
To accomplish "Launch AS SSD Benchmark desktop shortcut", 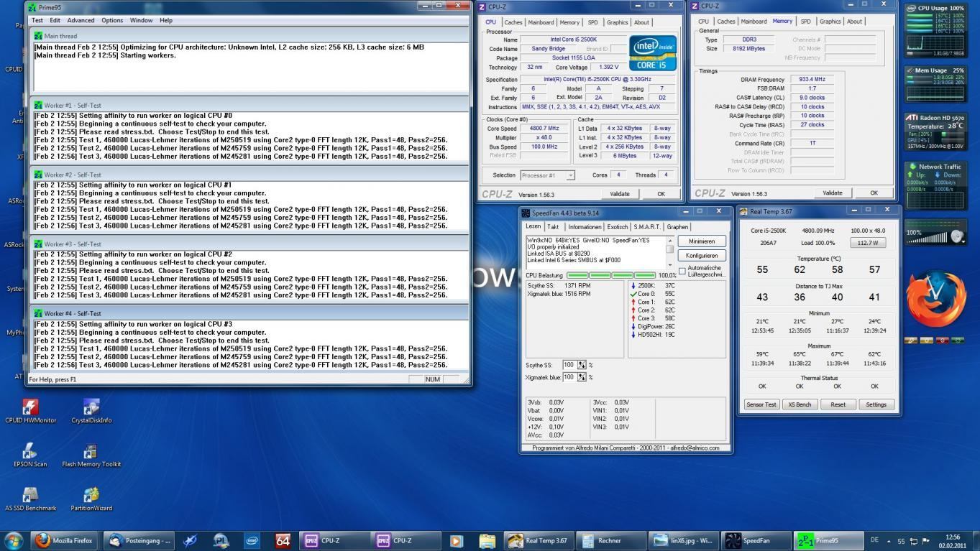I will (x=30, y=499).
